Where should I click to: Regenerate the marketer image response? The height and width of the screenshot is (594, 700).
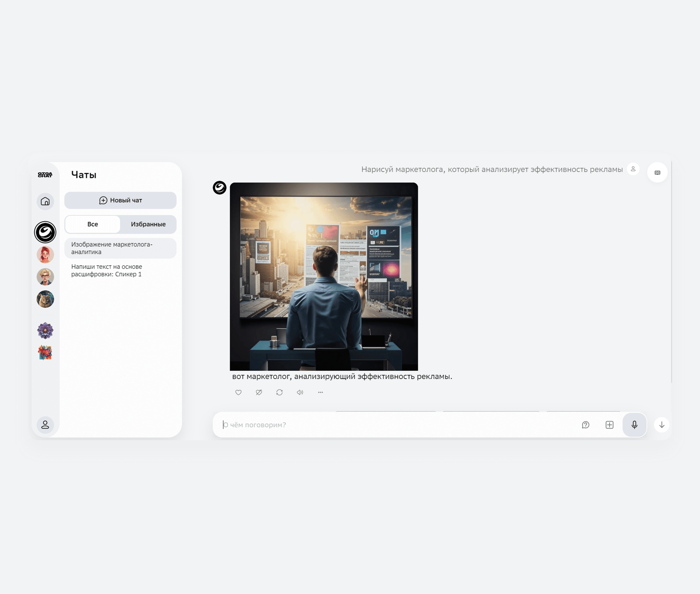[x=279, y=392]
